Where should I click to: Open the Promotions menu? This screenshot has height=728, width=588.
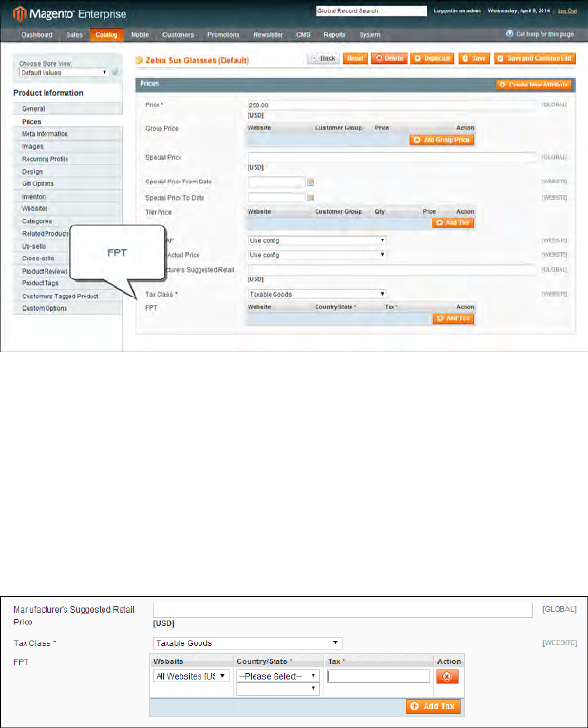223,35
